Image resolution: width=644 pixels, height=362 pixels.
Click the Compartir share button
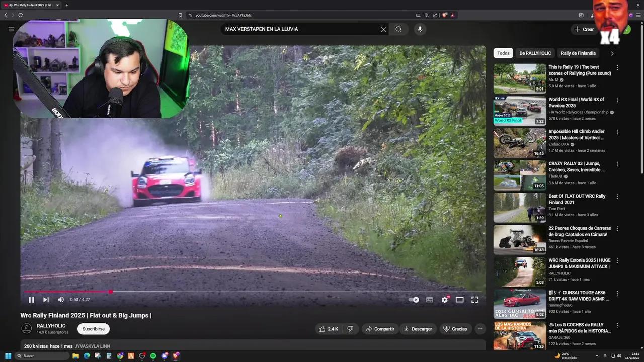(x=380, y=329)
